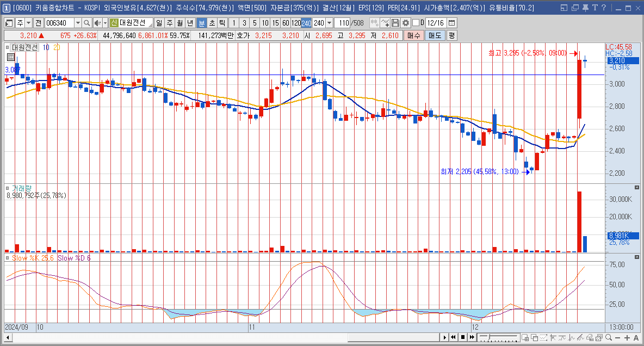
Task: Click the floppy disk save icon
Action: pyautogui.click(x=395, y=23)
